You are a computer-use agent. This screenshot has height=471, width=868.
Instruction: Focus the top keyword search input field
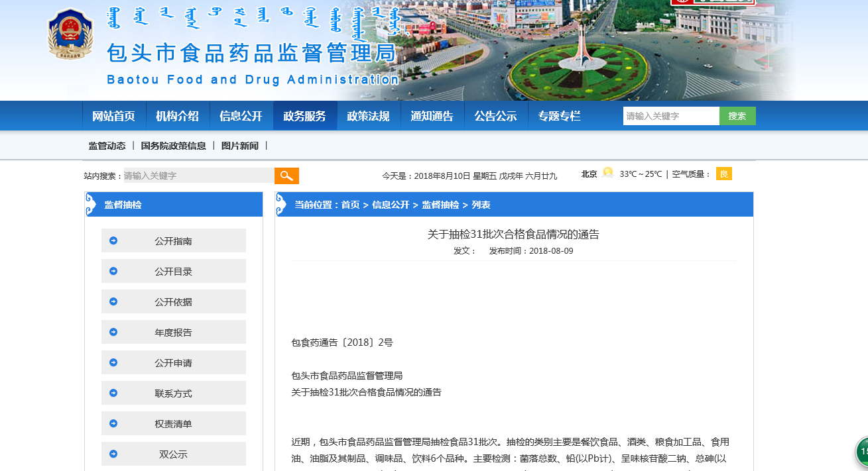click(x=671, y=116)
